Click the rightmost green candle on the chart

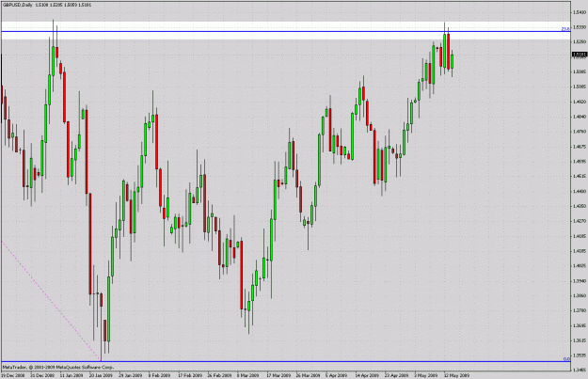click(453, 61)
